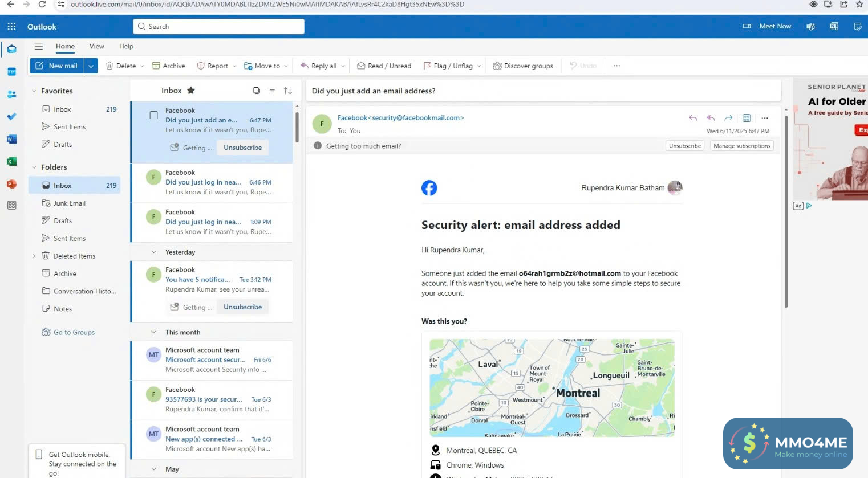Collapse the Yesterday message group
868x478 pixels.
point(153,252)
